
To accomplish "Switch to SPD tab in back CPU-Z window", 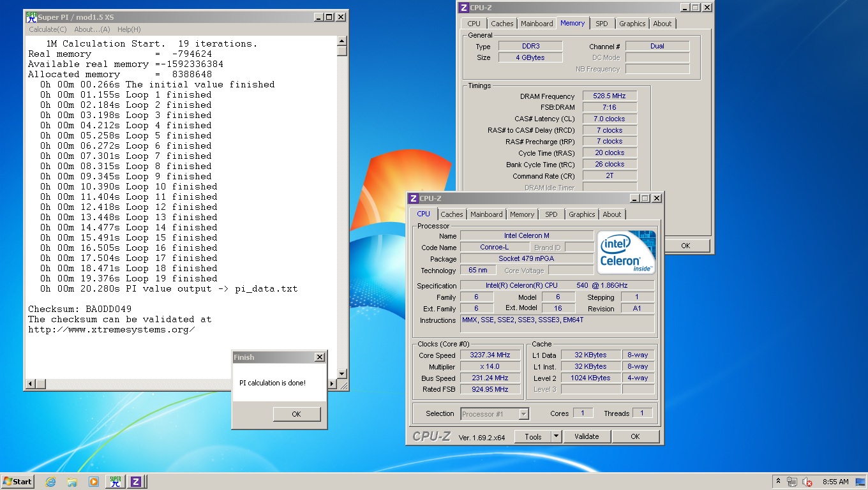I will (602, 24).
